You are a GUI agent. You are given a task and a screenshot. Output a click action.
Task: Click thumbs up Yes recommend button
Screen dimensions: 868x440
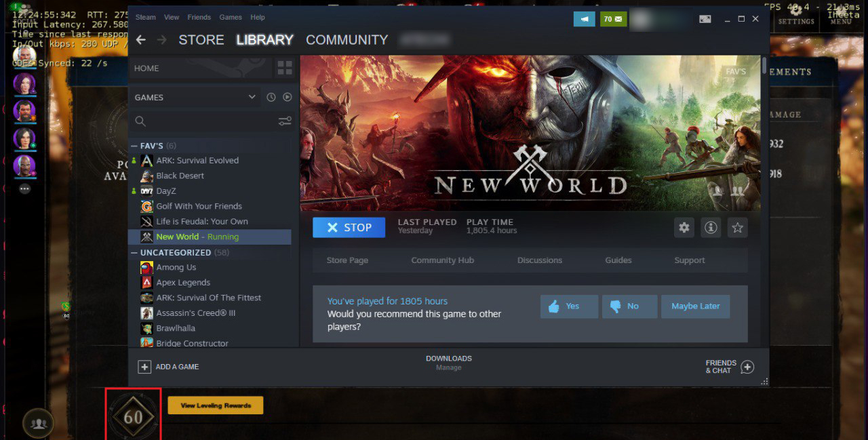[569, 306]
